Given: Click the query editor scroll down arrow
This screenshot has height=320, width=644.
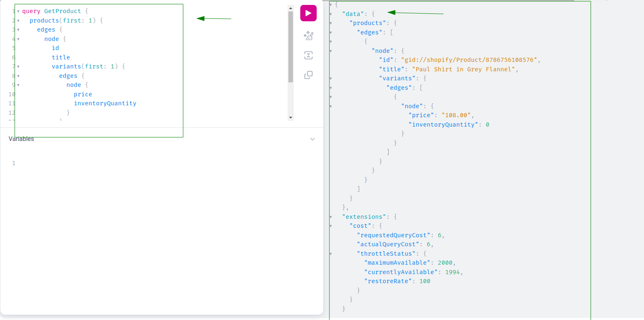Looking at the screenshot, I should coord(290,118).
